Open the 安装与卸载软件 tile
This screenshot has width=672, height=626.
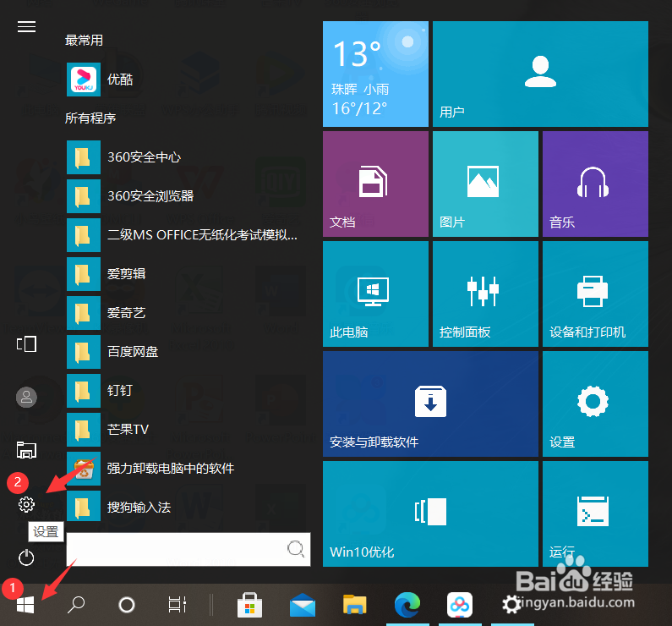coord(430,404)
